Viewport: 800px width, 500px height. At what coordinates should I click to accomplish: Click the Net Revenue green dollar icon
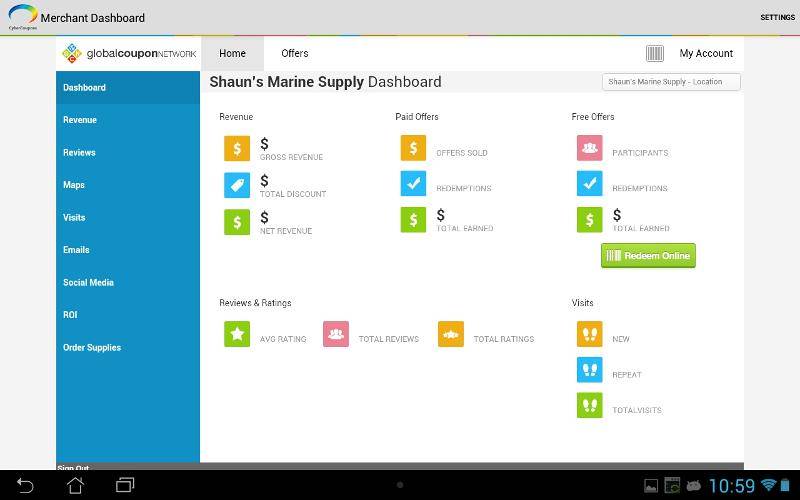pos(237,222)
